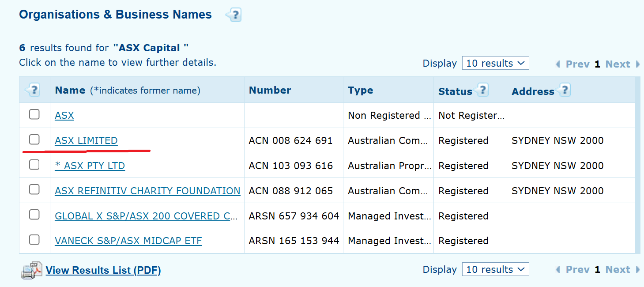Open the Address column help icon
Image resolution: width=644 pixels, height=287 pixels.
pos(564,91)
